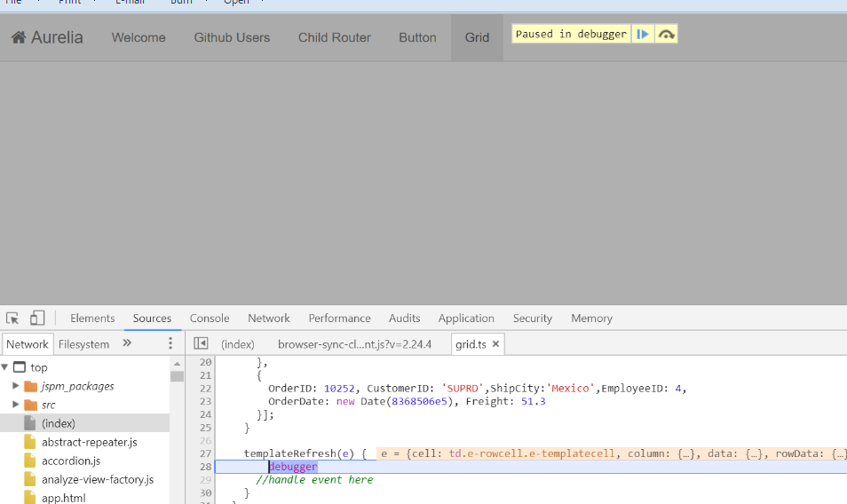This screenshot has width=847, height=504.
Task: Open more navigator tabs chevron
Action: (x=127, y=343)
